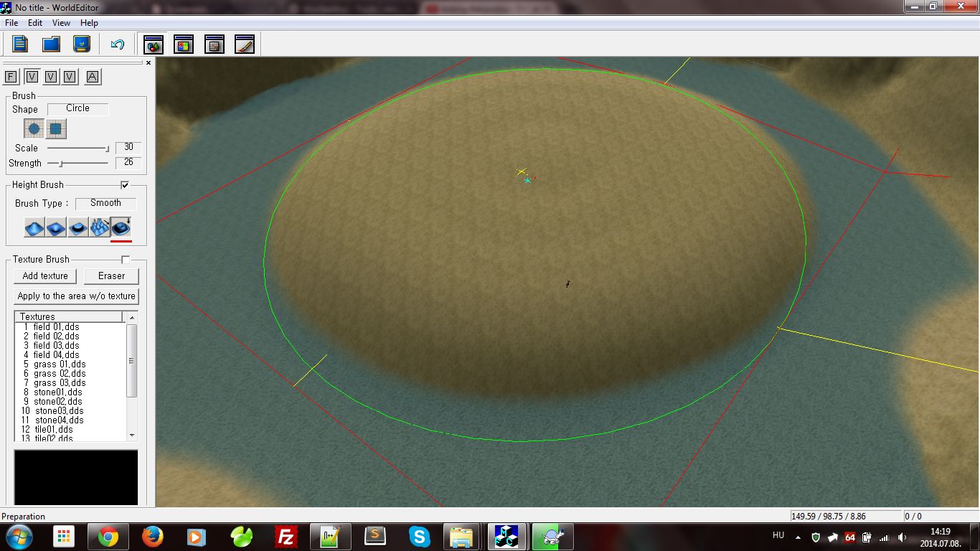Click the Open folder toolbar icon
The width and height of the screenshot is (980, 551).
[x=51, y=44]
